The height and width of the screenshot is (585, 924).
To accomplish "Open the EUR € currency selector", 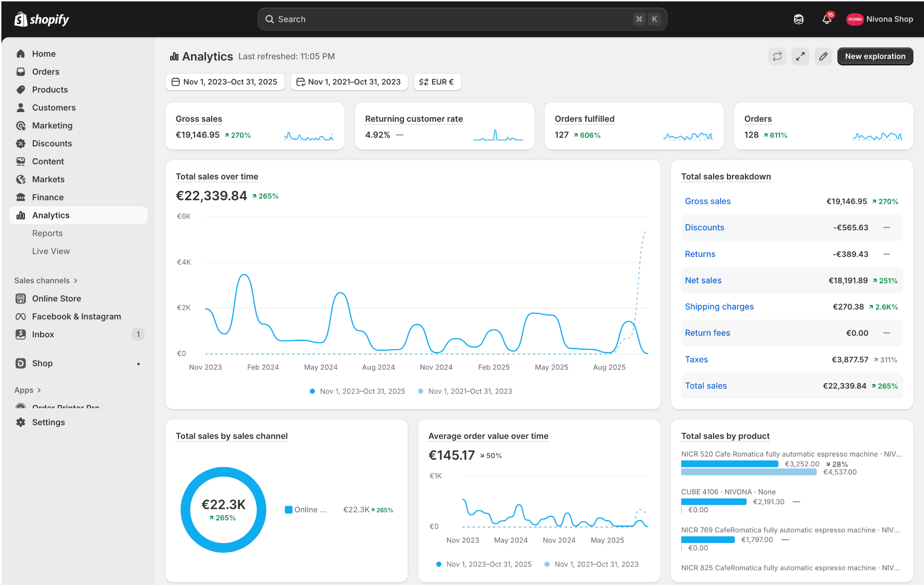I will coord(437,82).
